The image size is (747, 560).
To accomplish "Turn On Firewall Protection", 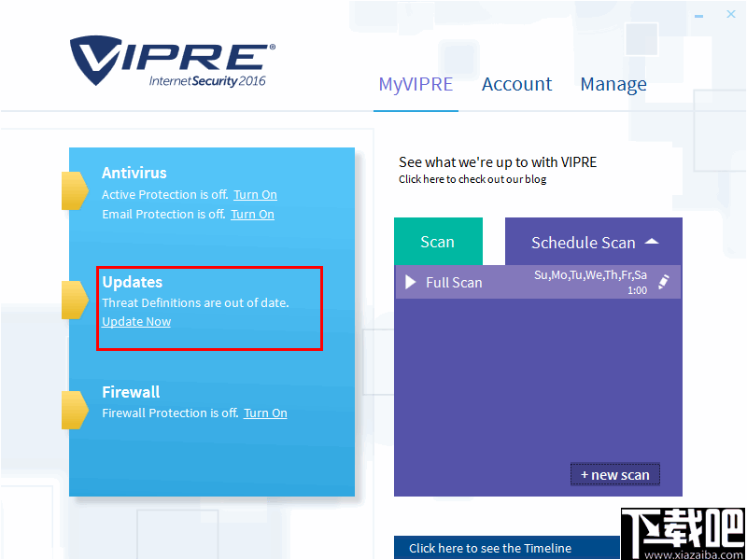I will point(265,413).
